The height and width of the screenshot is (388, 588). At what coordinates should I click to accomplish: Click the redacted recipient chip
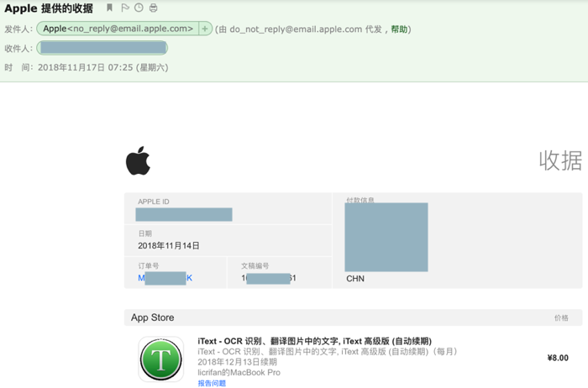[x=102, y=48]
